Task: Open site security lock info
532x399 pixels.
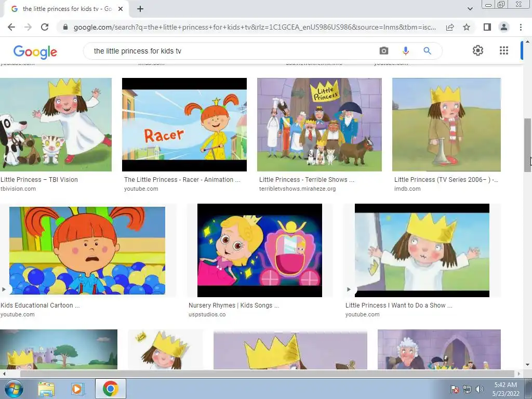Action: coord(65,27)
